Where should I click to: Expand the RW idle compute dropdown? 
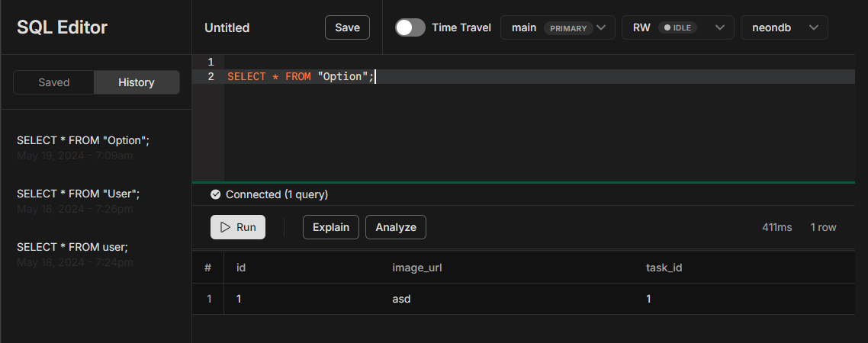[677, 27]
